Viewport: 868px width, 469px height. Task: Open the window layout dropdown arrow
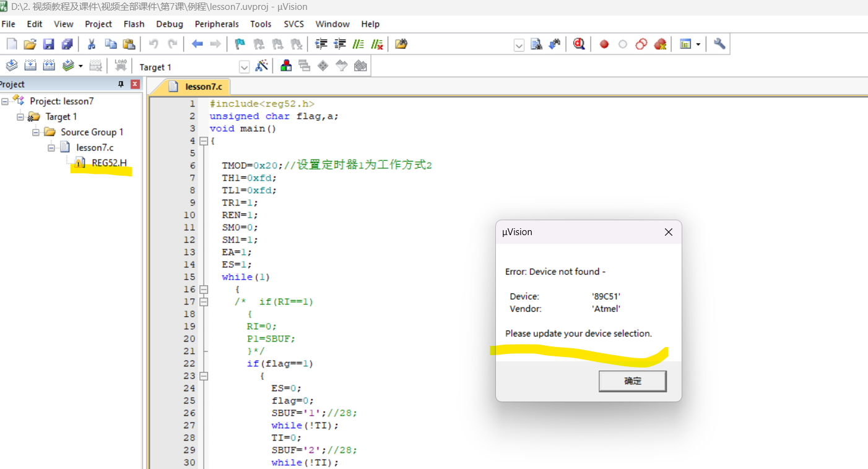pos(698,44)
